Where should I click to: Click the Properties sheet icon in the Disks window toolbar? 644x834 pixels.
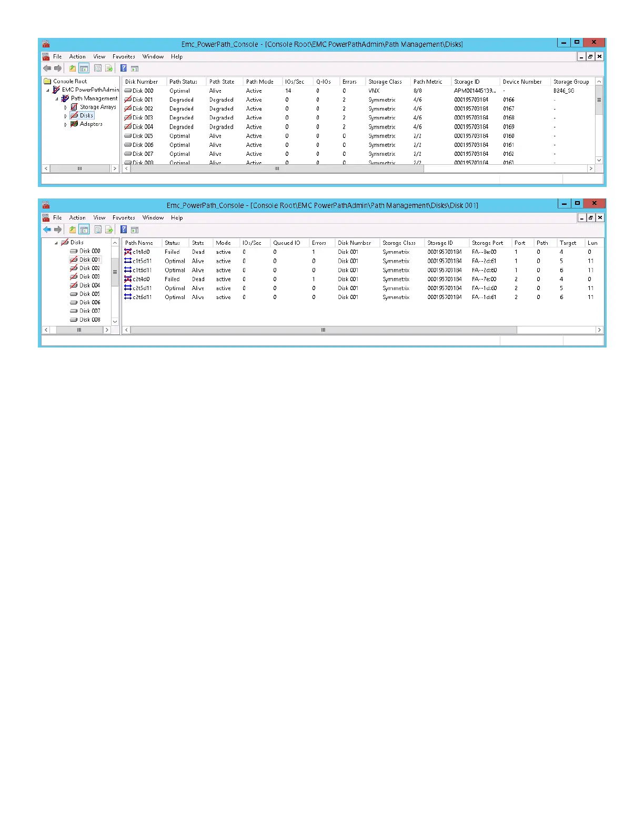[x=98, y=68]
